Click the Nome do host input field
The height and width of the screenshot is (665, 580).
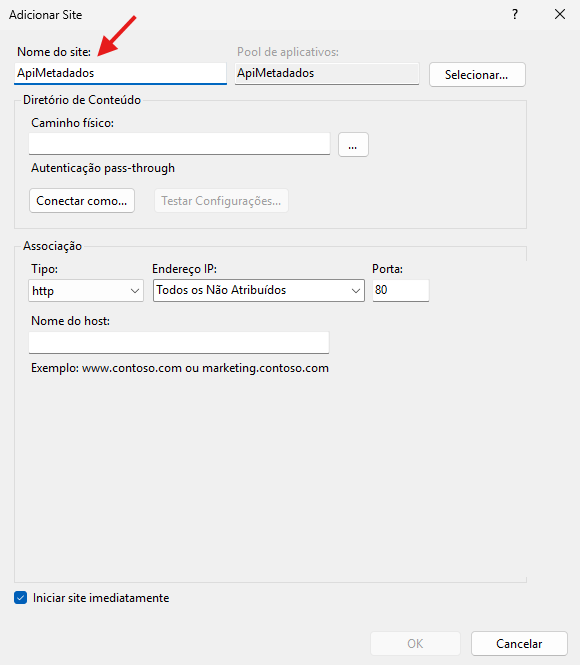(179, 343)
